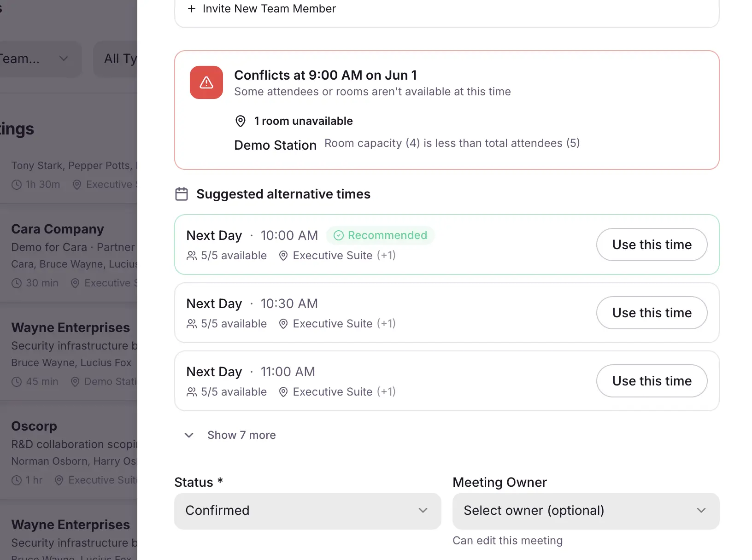Click the room pin icon in the 10:00 AM suggestion

click(x=283, y=256)
